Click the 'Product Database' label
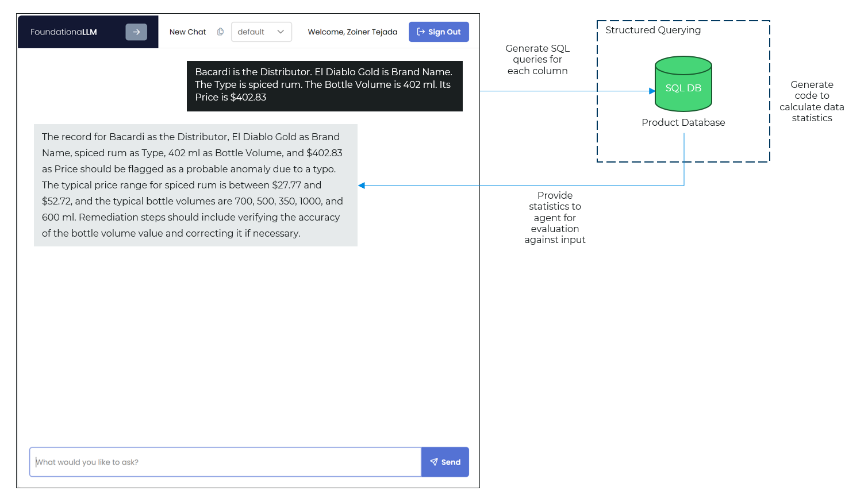The image size is (868, 498). [x=683, y=122]
